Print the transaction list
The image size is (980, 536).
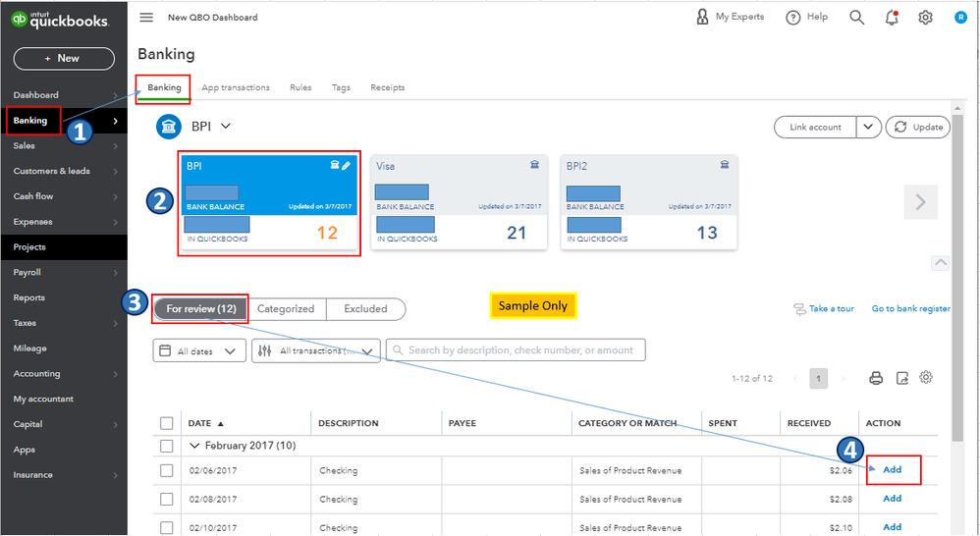(x=876, y=378)
